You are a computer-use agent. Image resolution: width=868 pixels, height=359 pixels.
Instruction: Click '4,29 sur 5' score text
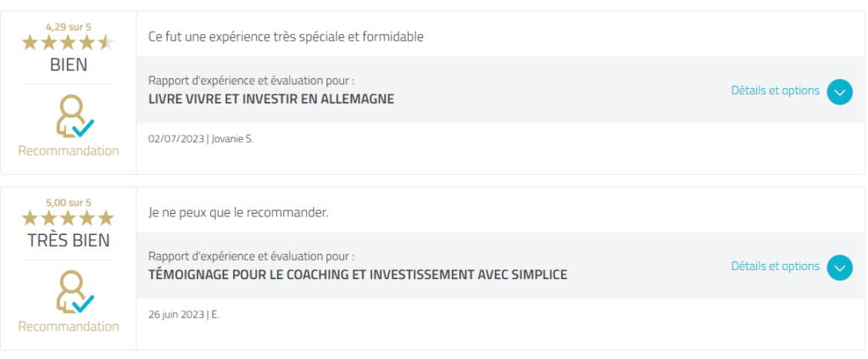pos(68,27)
